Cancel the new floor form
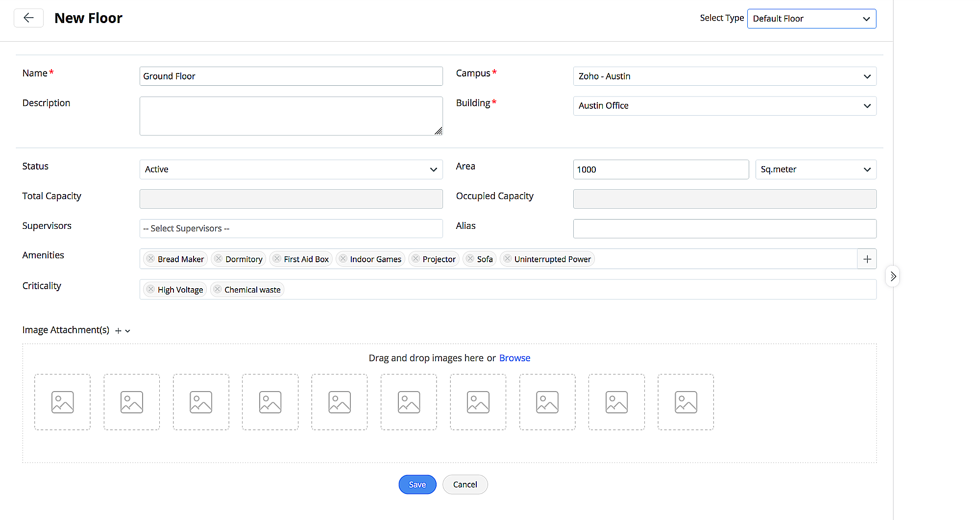Viewport: 980px width, 520px height. click(x=465, y=485)
